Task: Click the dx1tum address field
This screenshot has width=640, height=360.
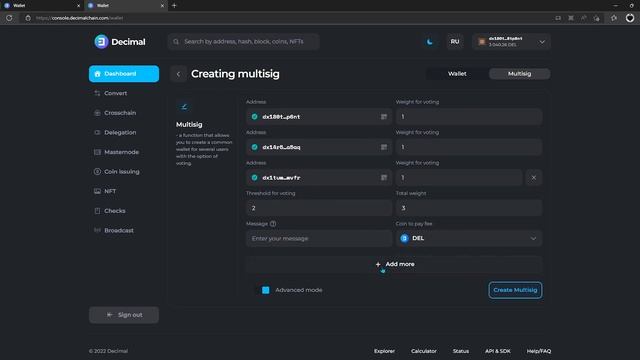Action: [319, 178]
